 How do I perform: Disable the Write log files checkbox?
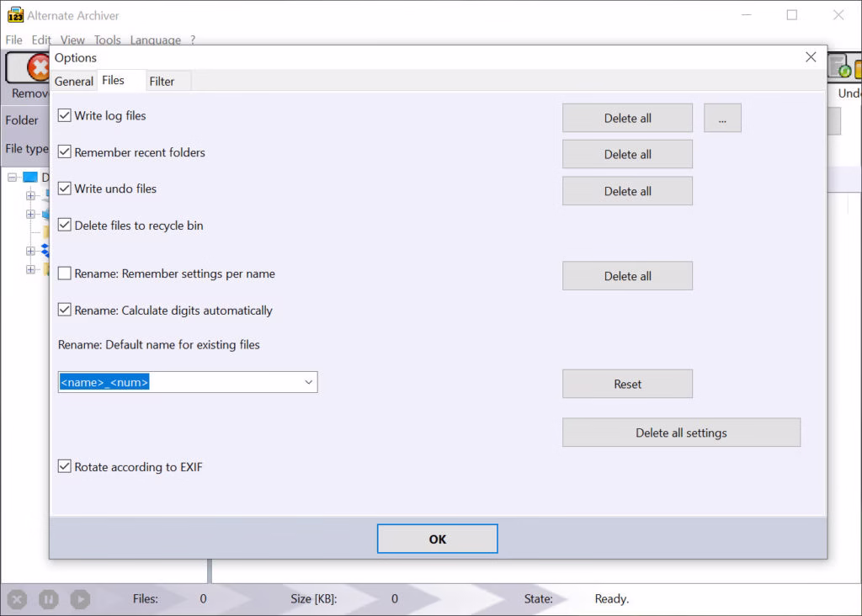65,116
